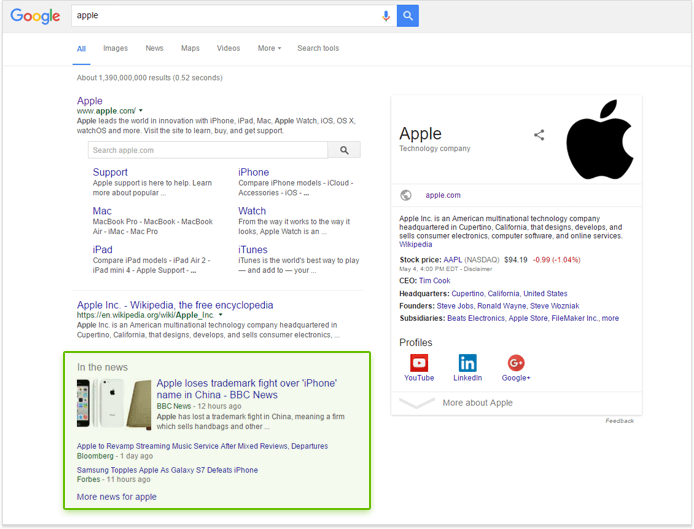This screenshot has width=694, height=529.
Task: Open the Watch sitelink
Action: (x=252, y=211)
